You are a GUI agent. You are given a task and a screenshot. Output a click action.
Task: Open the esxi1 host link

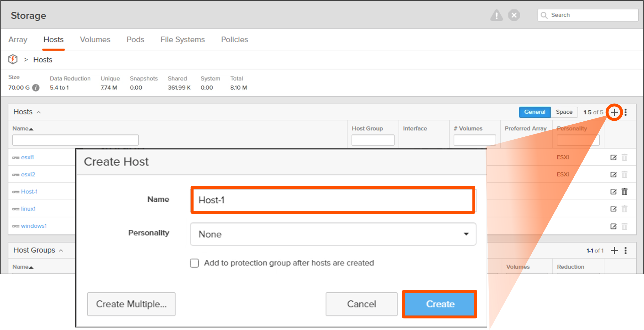27,157
